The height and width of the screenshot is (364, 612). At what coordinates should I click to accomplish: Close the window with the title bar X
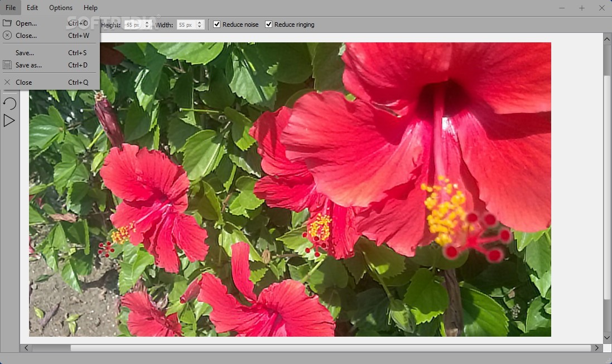pos(601,8)
